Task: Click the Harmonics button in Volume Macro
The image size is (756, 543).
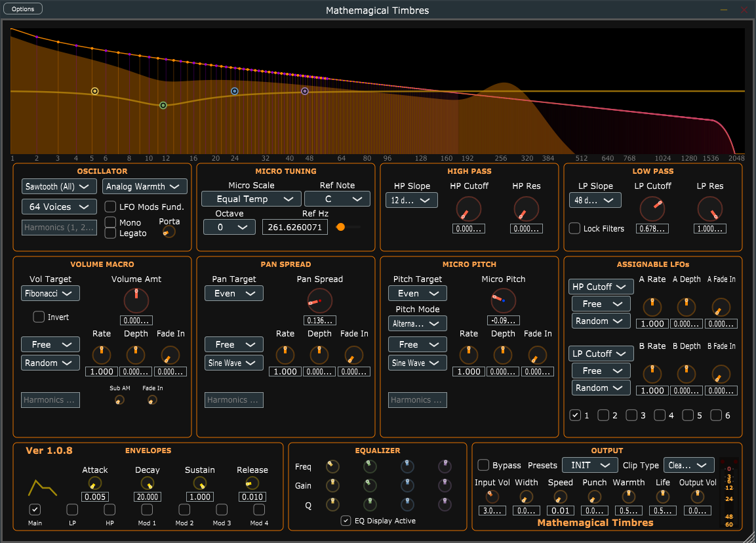Action: click(50, 400)
